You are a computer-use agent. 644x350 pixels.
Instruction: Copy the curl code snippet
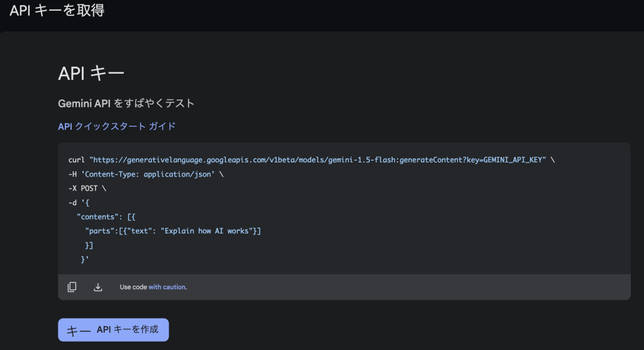(72, 287)
